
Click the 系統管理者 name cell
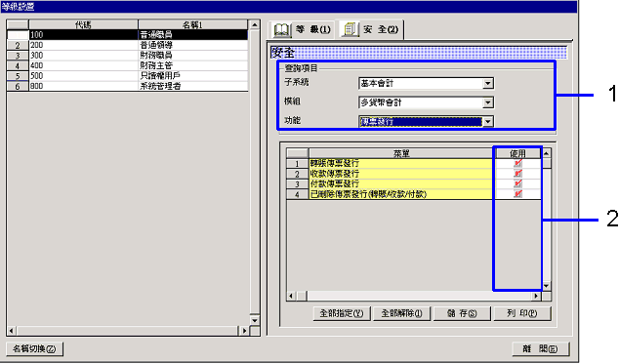[x=193, y=86]
